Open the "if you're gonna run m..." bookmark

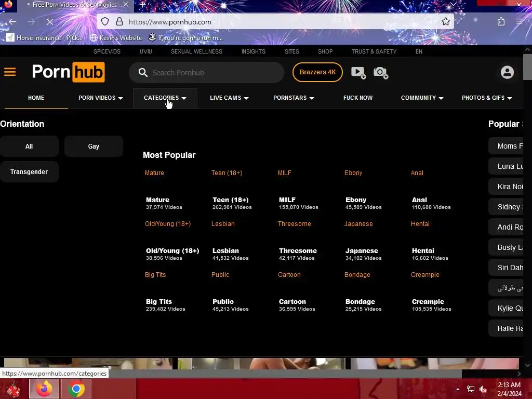(185, 37)
